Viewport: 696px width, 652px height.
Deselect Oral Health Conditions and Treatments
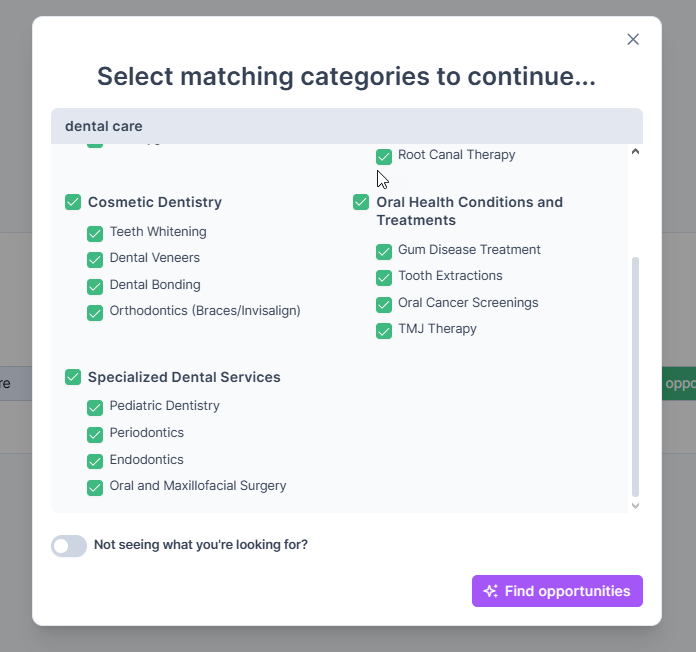click(x=361, y=202)
